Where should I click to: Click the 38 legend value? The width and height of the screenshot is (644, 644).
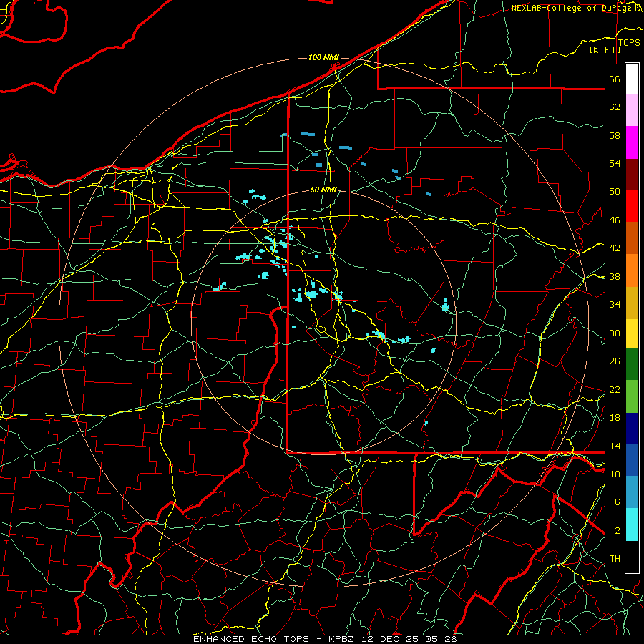click(x=615, y=277)
